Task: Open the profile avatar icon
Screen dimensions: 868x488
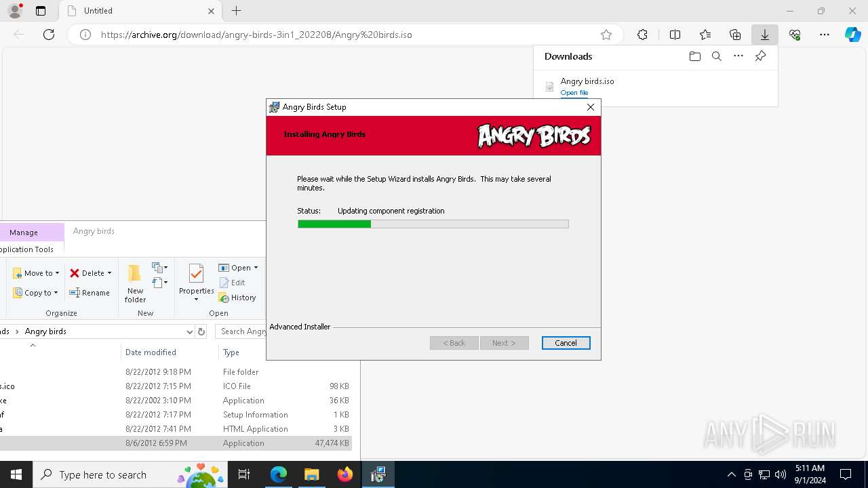Action: coord(15,11)
